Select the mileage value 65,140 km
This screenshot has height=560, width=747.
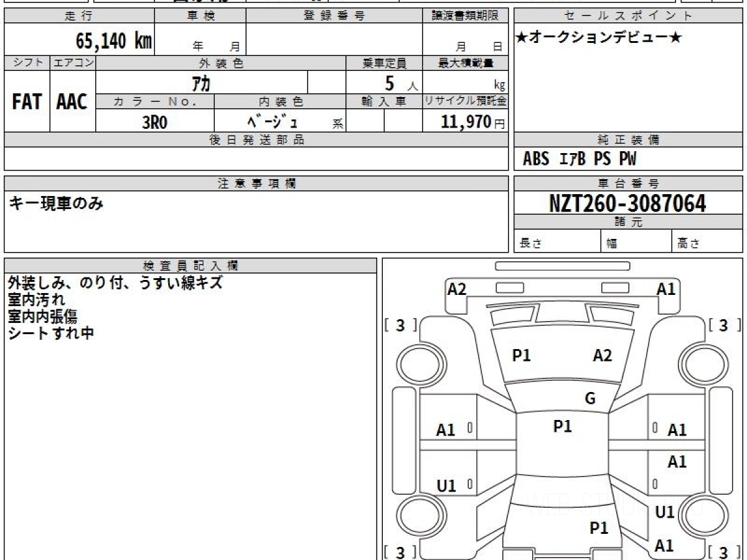[x=114, y=41]
